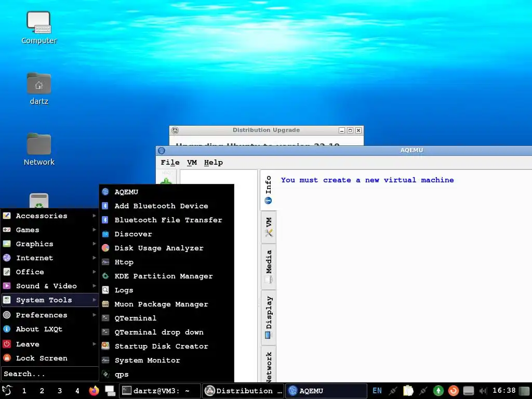Open the AQEMU VM menu
The image size is (532, 399).
click(192, 163)
